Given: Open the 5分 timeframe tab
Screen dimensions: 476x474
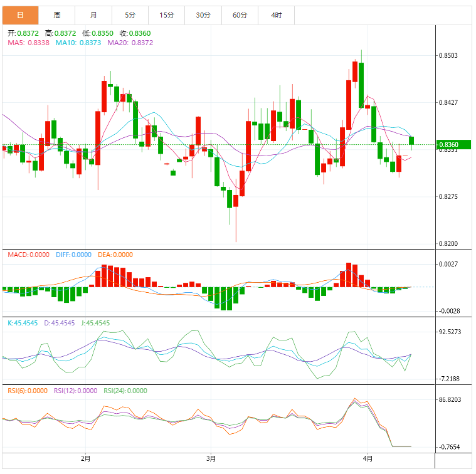Looking at the screenshot, I should pyautogui.click(x=130, y=15).
